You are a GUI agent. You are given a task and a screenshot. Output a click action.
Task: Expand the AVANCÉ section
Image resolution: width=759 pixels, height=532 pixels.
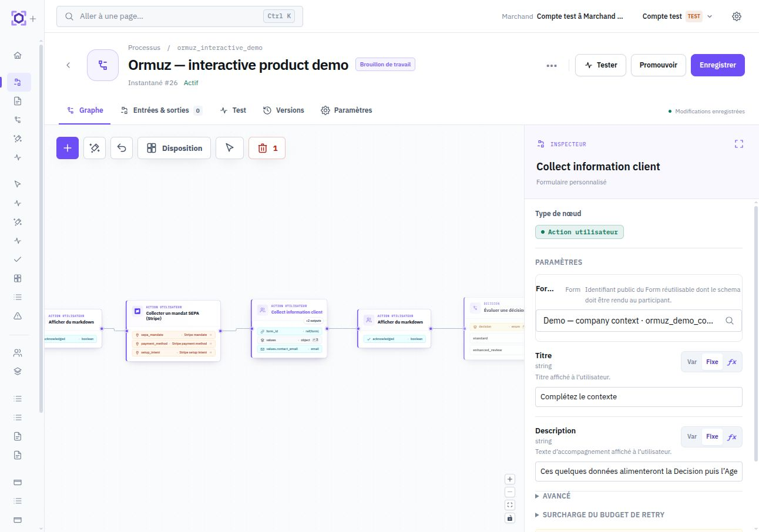(x=553, y=496)
